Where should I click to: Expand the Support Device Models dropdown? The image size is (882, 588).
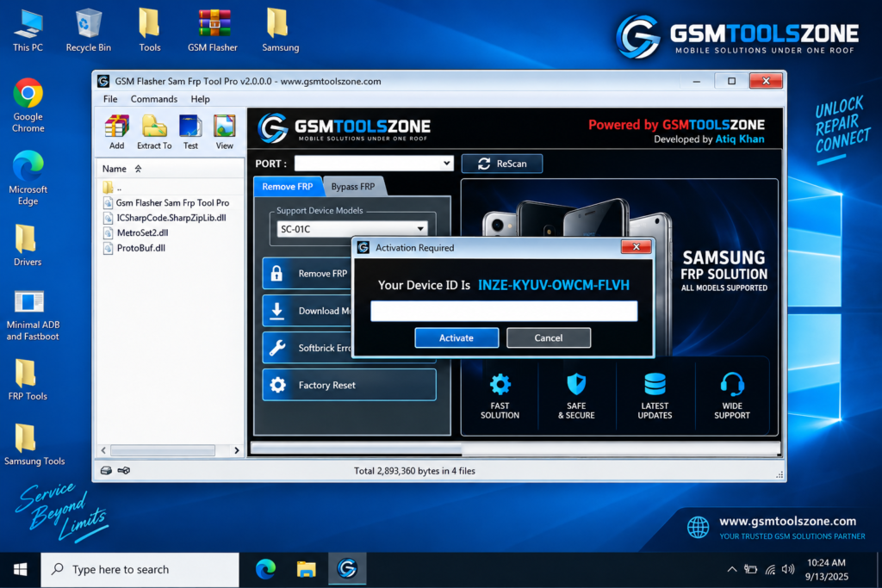tap(420, 229)
